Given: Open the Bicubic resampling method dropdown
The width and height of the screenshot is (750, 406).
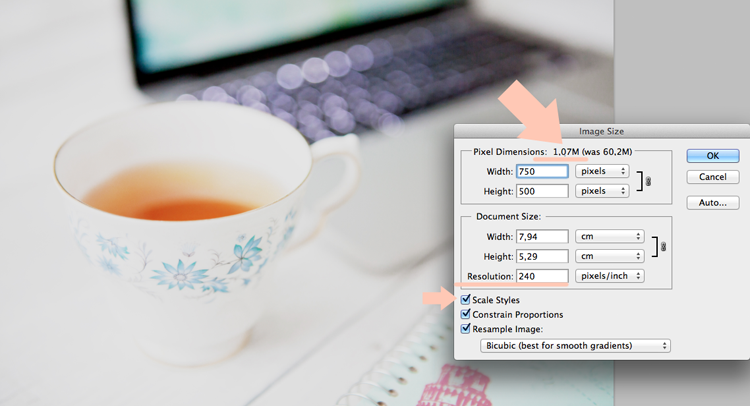Looking at the screenshot, I should tap(575, 346).
